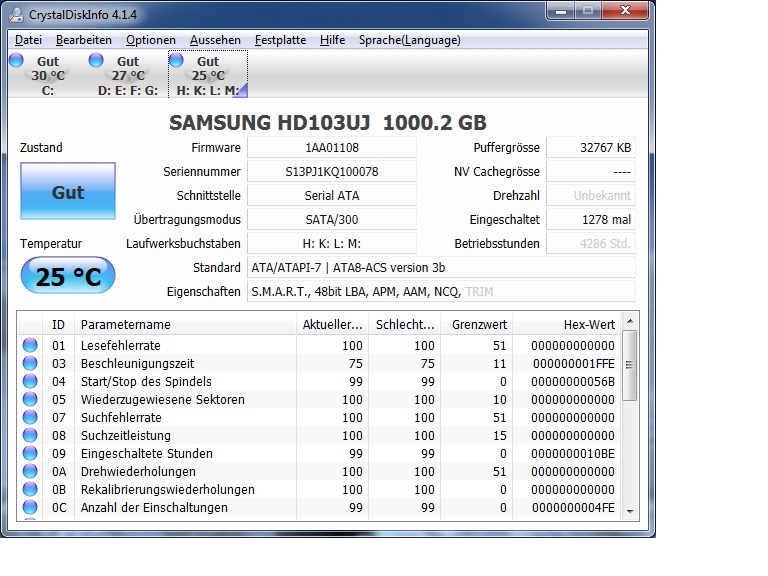Select disk D: E: F: G: at 27 °C
The width and height of the screenshot is (768, 576).
click(128, 74)
